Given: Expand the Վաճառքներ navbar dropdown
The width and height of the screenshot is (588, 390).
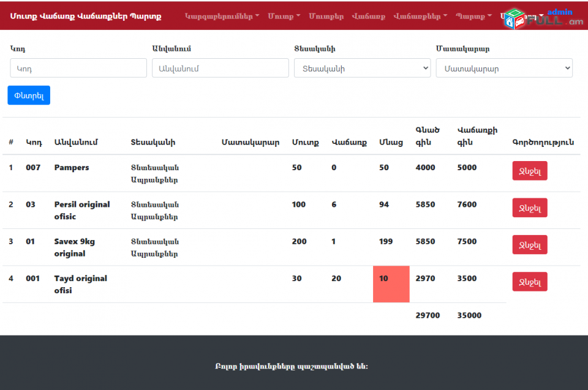Looking at the screenshot, I should click(420, 16).
